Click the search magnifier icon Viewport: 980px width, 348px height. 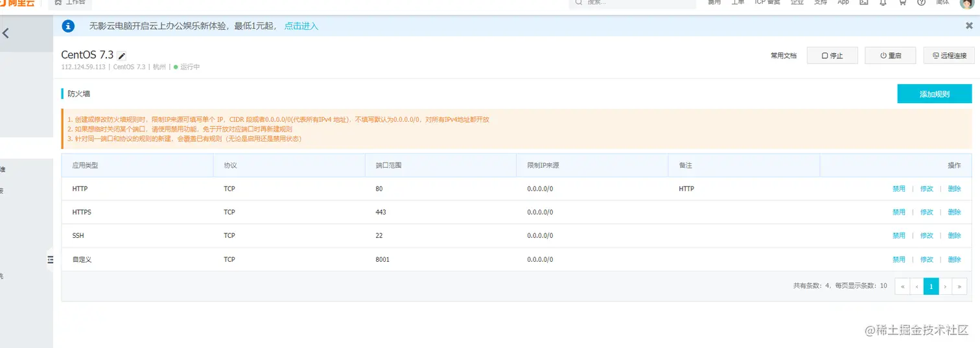coord(579,3)
